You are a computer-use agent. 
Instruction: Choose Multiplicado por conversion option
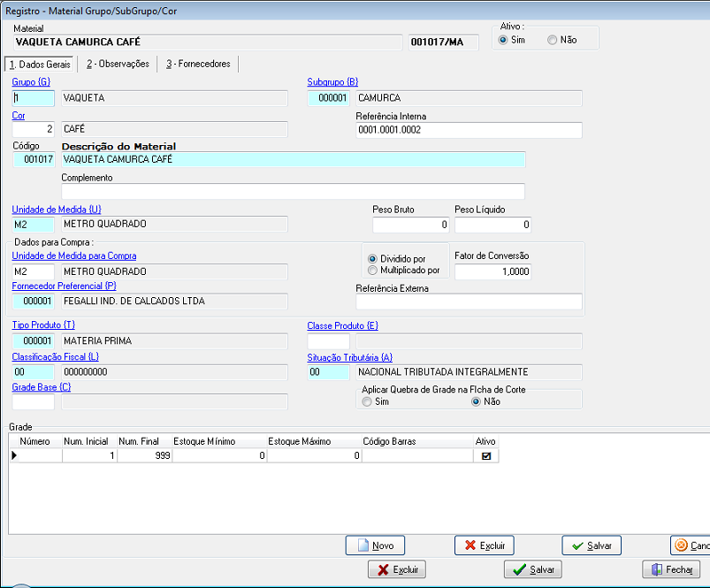tap(372, 271)
